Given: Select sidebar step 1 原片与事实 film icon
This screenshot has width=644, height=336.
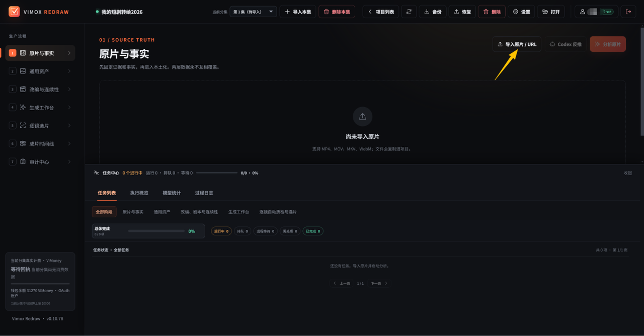Looking at the screenshot, I should (x=23, y=53).
